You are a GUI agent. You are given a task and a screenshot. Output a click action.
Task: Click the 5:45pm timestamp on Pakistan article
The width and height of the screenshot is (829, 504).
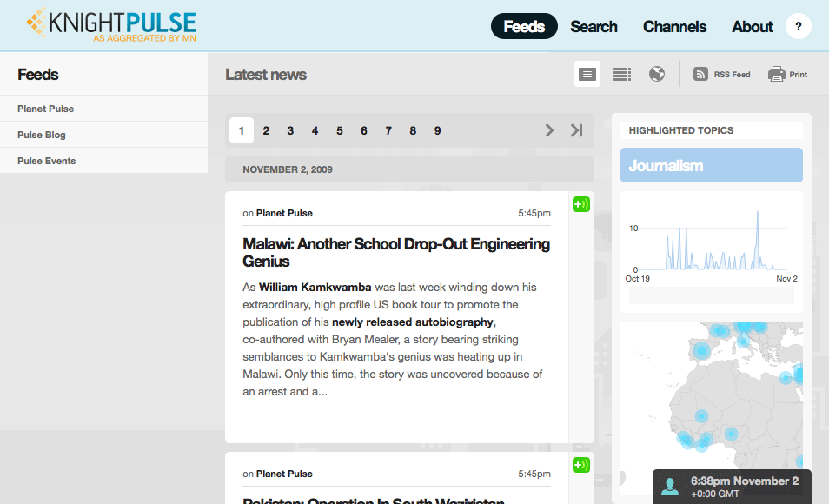(x=534, y=474)
